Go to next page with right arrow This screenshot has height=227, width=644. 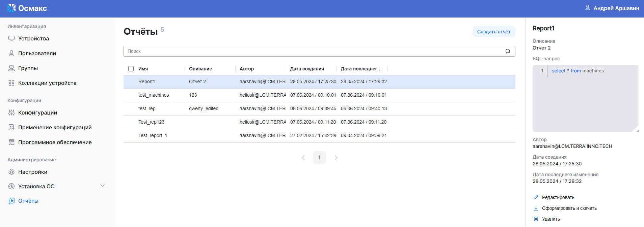point(336,158)
